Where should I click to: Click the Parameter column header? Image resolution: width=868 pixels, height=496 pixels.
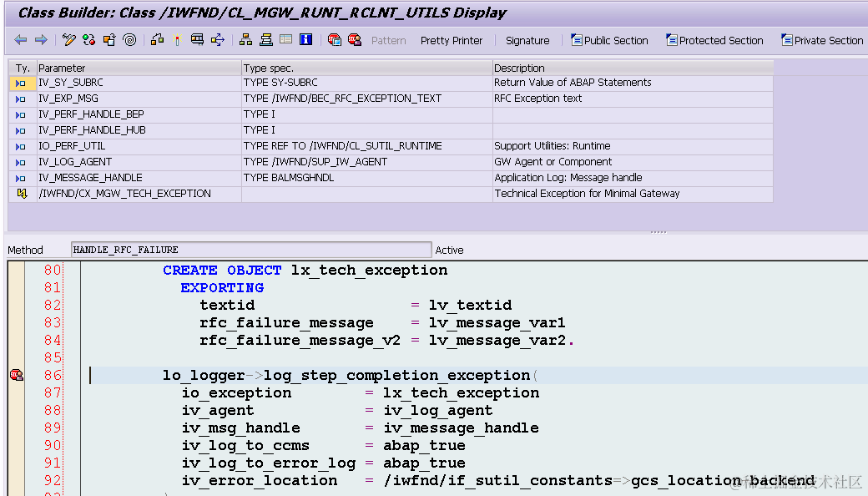(x=139, y=68)
